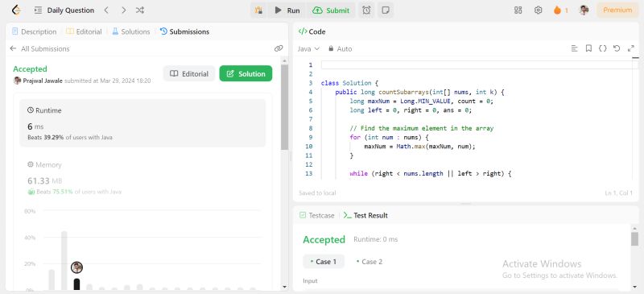The image size is (644, 294).
Task: Switch to the Testcase tab
Action: point(316,215)
